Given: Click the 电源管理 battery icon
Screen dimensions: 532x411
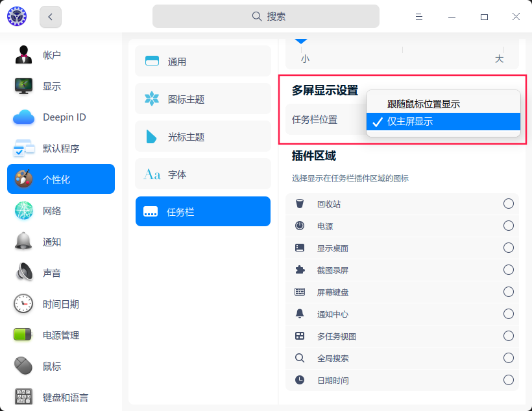Looking at the screenshot, I should [x=23, y=335].
